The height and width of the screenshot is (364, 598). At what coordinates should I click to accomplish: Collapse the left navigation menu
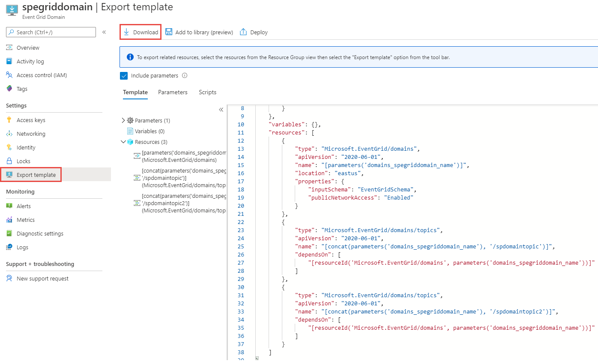pyautogui.click(x=104, y=32)
